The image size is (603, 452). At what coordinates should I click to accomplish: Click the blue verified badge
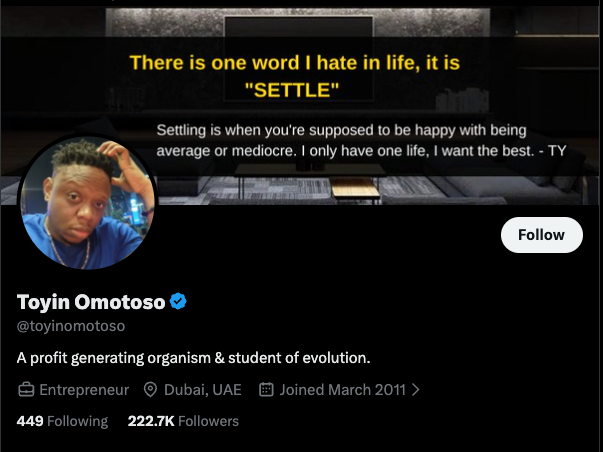pos(179,302)
